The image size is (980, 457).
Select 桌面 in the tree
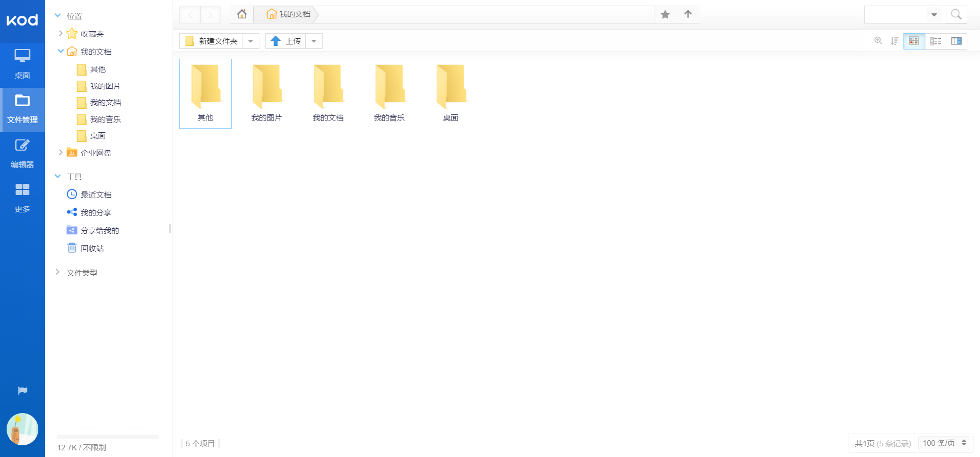pos(98,136)
